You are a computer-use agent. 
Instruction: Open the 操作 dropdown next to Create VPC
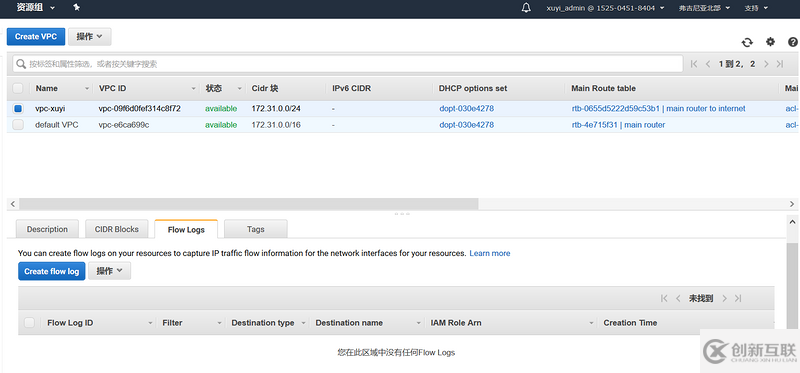(90, 37)
